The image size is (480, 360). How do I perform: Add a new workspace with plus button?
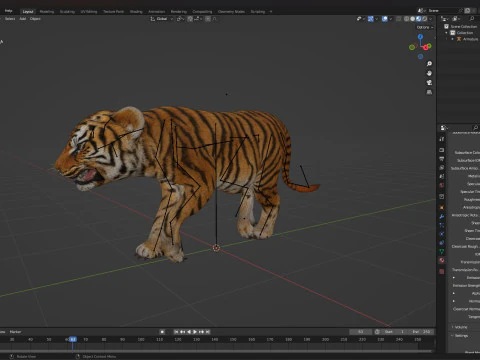coord(271,12)
